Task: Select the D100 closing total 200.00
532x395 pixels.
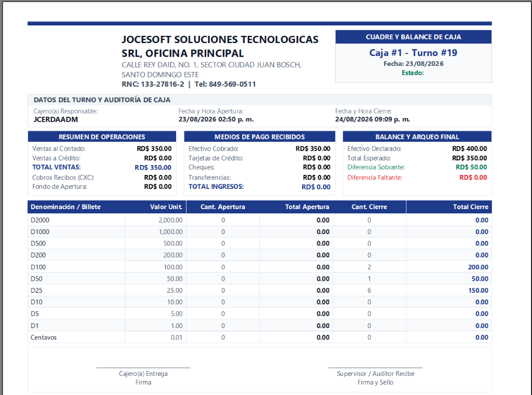Action: point(478,267)
